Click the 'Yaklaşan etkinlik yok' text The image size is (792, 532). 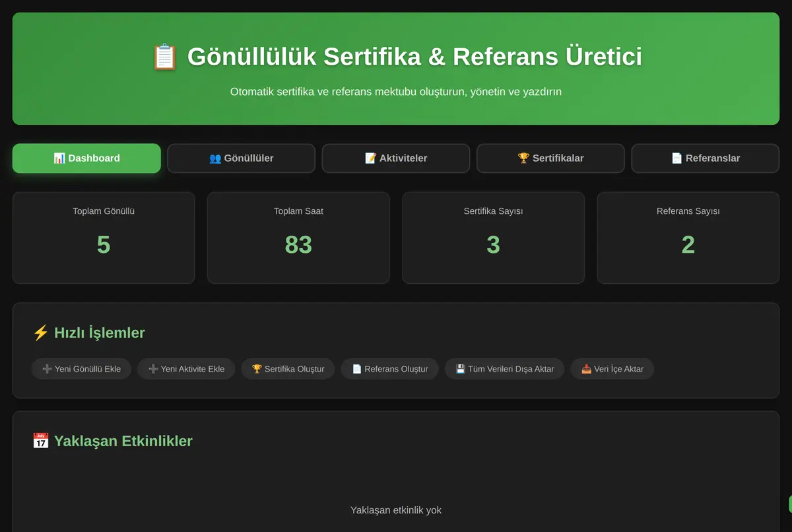pyautogui.click(x=396, y=510)
